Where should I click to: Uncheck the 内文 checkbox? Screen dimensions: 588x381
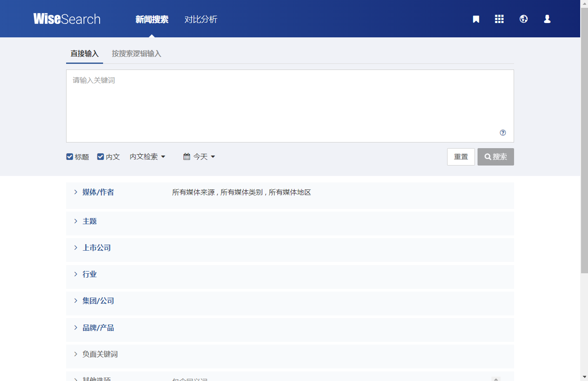[100, 157]
